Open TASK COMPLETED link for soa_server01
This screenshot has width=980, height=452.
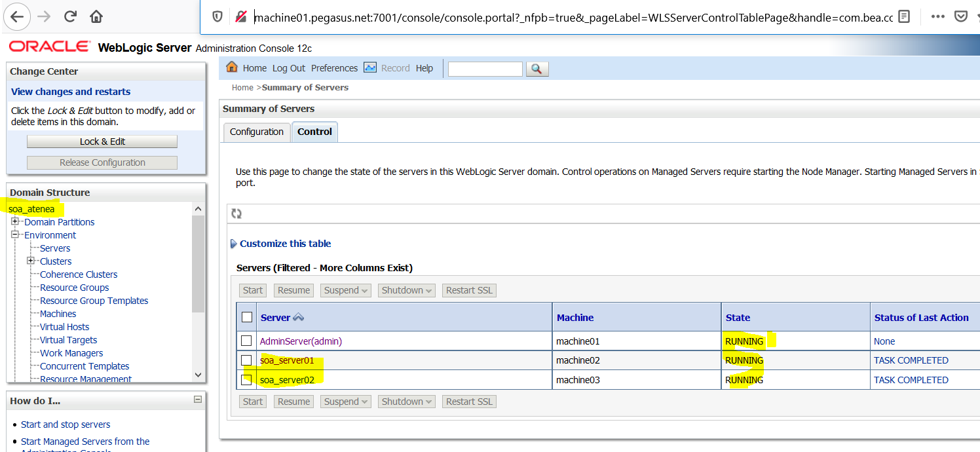tap(911, 360)
